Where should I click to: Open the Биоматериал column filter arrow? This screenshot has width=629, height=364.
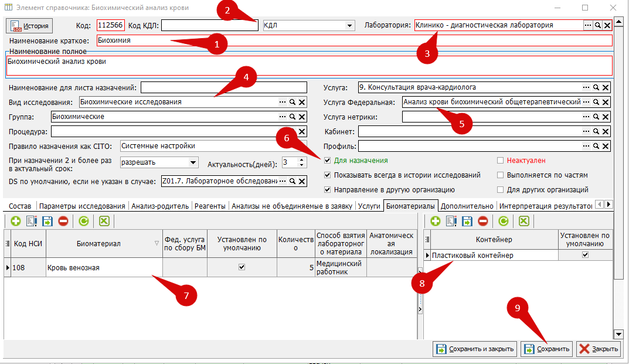(x=157, y=244)
